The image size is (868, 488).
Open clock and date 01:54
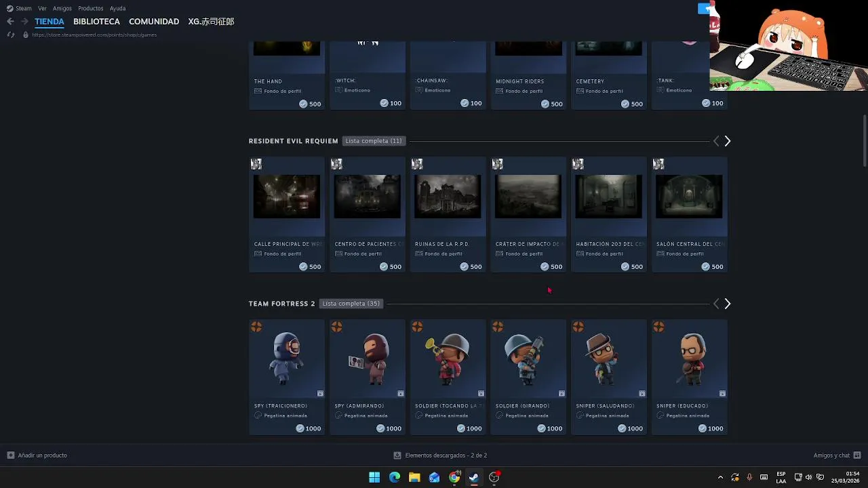click(846, 477)
